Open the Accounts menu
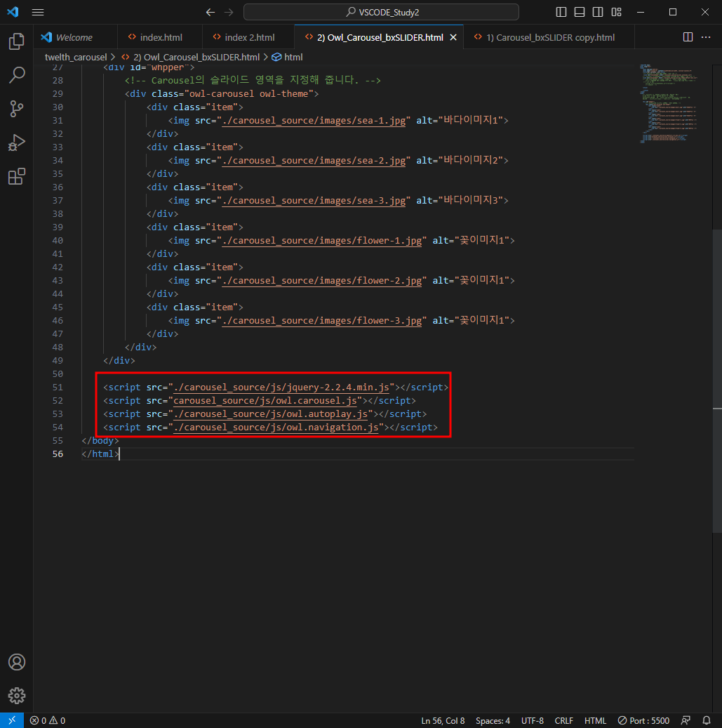Image resolution: width=722 pixels, height=728 pixels. click(17, 662)
